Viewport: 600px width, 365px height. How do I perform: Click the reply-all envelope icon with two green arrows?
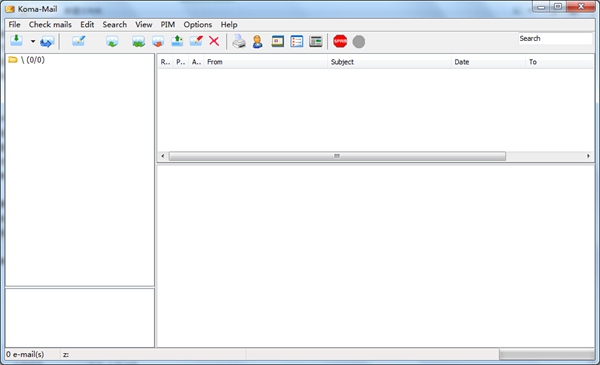coord(138,41)
